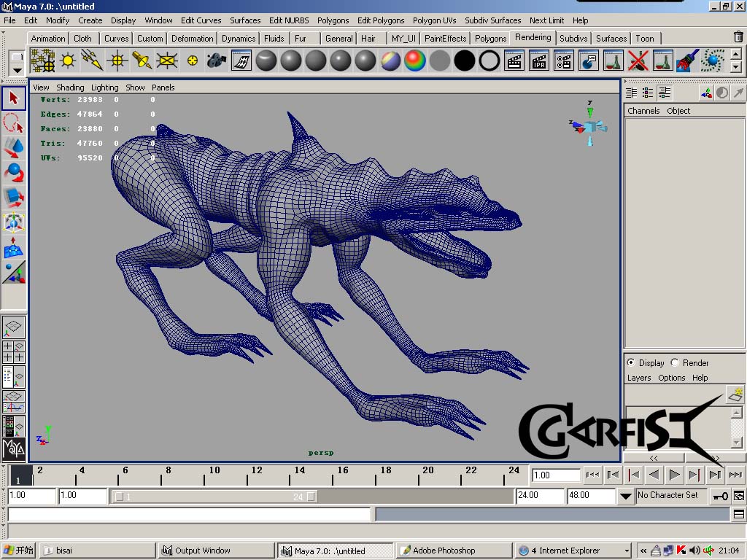Render the current frame with the clapperboard icon
The height and width of the screenshot is (560, 747).
pyautogui.click(x=514, y=61)
